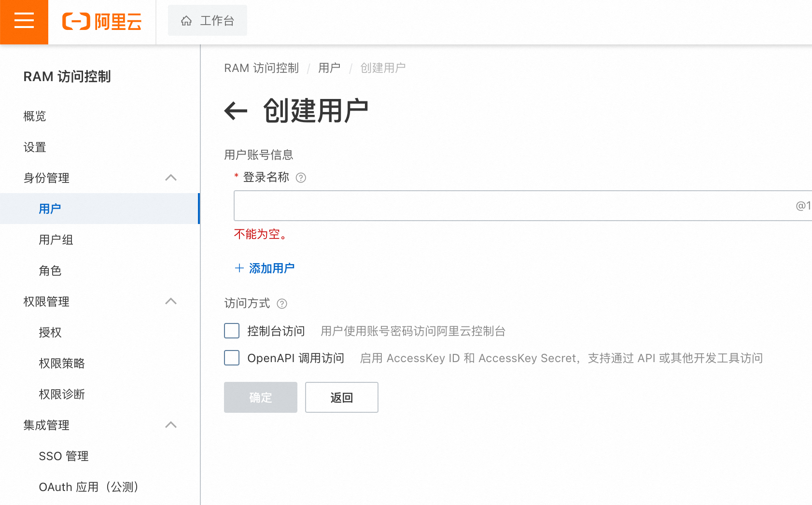
Task: Click the 返回 button
Action: click(341, 397)
